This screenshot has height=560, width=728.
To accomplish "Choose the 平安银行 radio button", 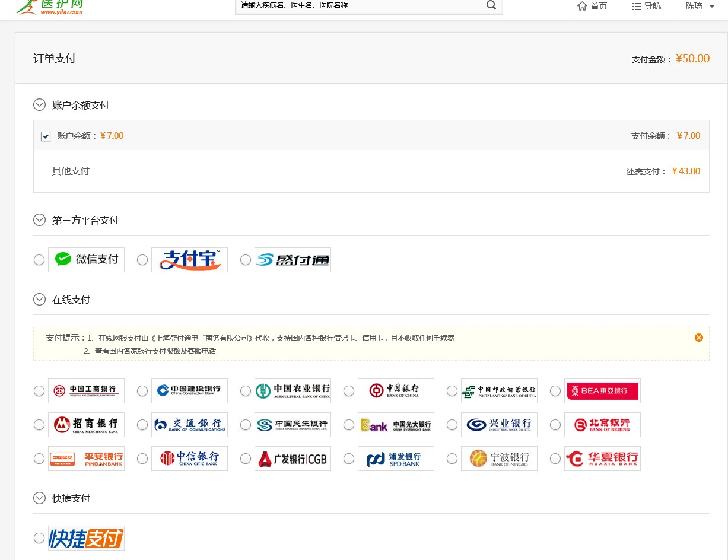I will pyautogui.click(x=39, y=459).
